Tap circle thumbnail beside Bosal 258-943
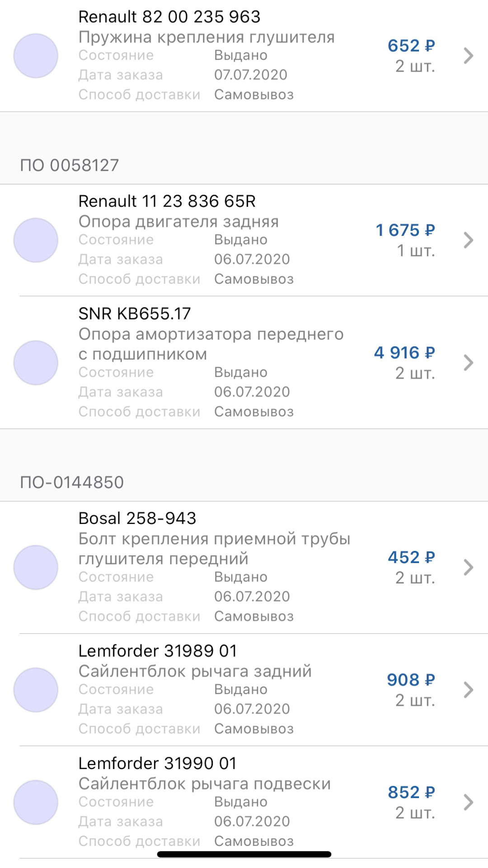Screen dimensions: 488x868 click(x=36, y=567)
